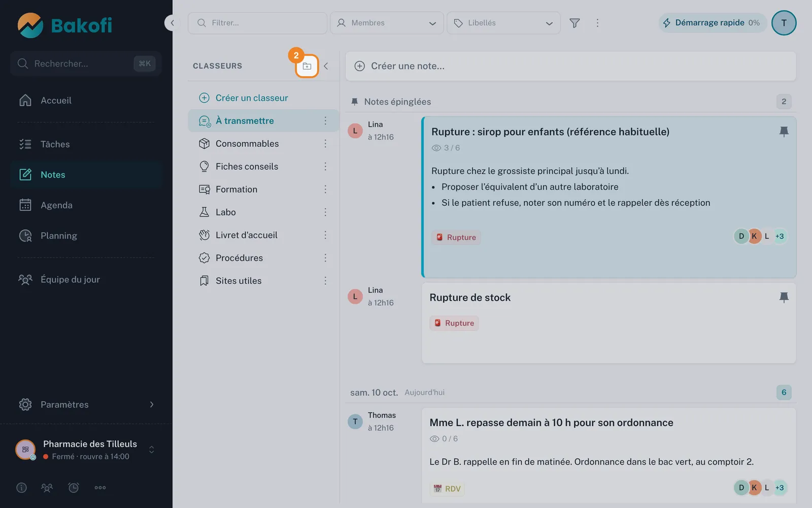812x508 pixels.
Task: Collapse the Classeurs panel chevron
Action: tap(326, 66)
